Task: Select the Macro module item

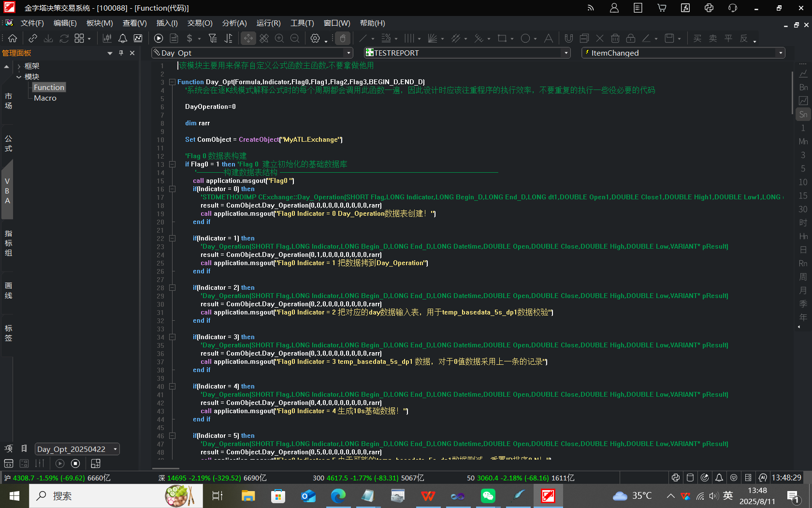Action: click(45, 98)
